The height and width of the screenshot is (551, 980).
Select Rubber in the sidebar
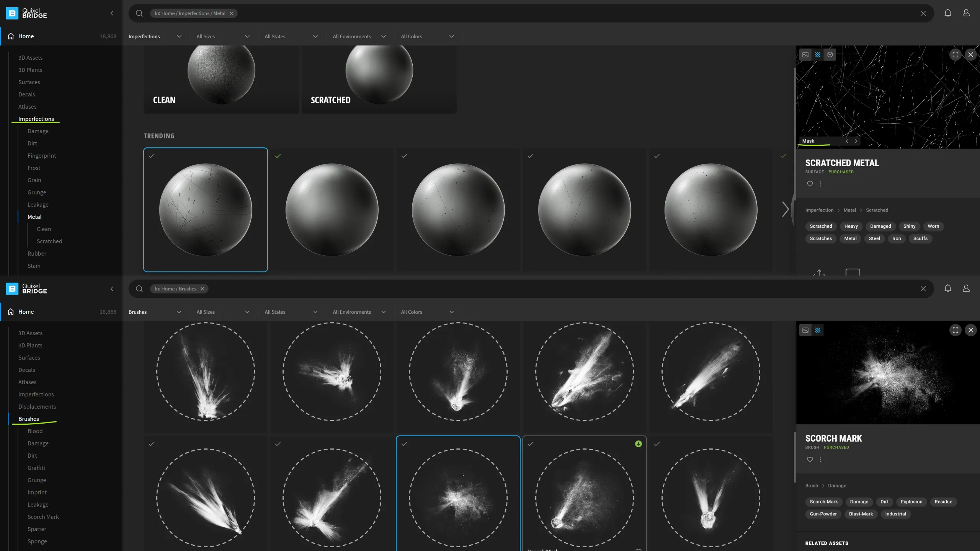(x=37, y=254)
